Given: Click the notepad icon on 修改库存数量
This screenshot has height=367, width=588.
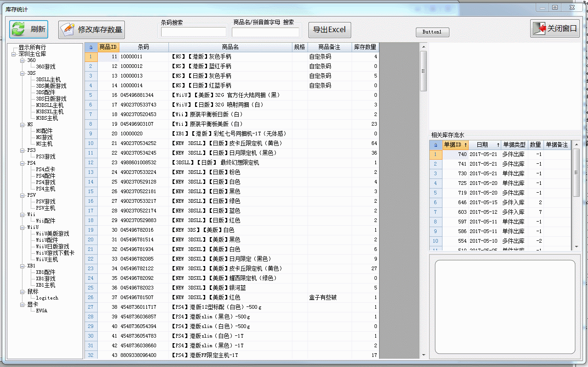Looking at the screenshot, I should 67,30.
